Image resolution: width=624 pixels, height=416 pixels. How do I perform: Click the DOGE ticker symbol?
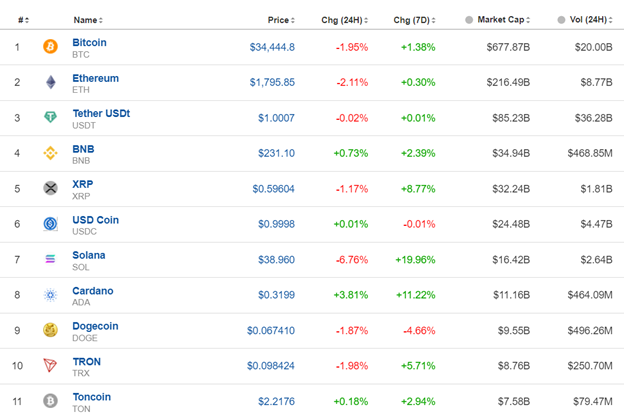pos(85,338)
